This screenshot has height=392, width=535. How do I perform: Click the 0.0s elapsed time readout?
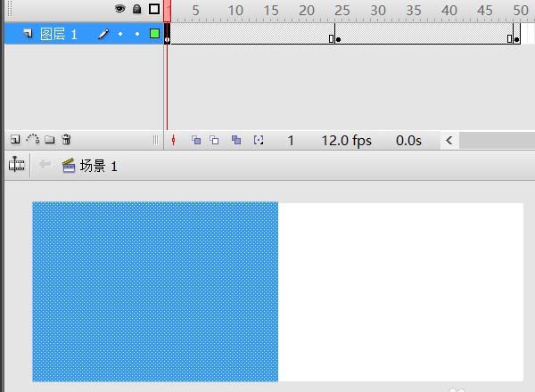(408, 141)
